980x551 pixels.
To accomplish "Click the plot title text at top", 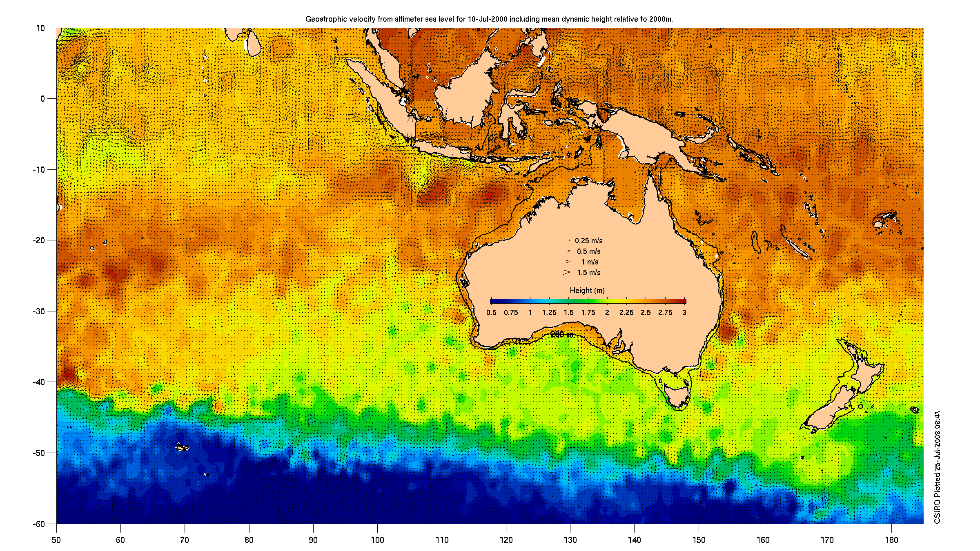I will click(489, 19).
